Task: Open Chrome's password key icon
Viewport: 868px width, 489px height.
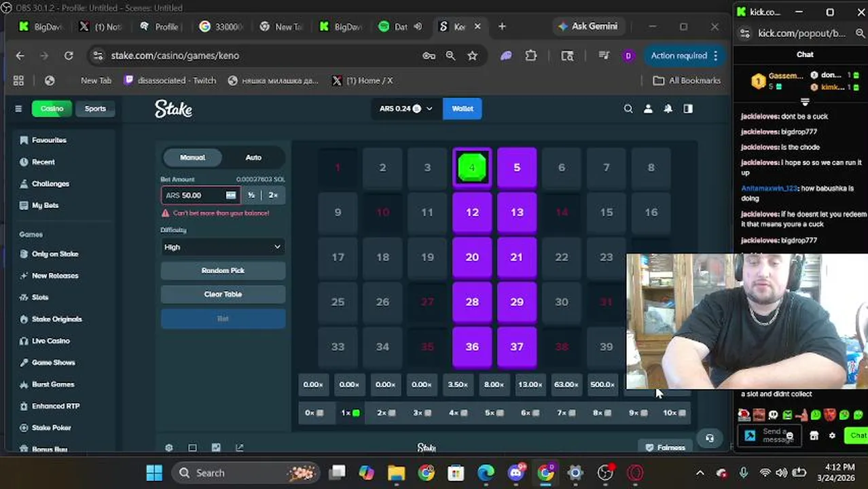Action: (429, 56)
